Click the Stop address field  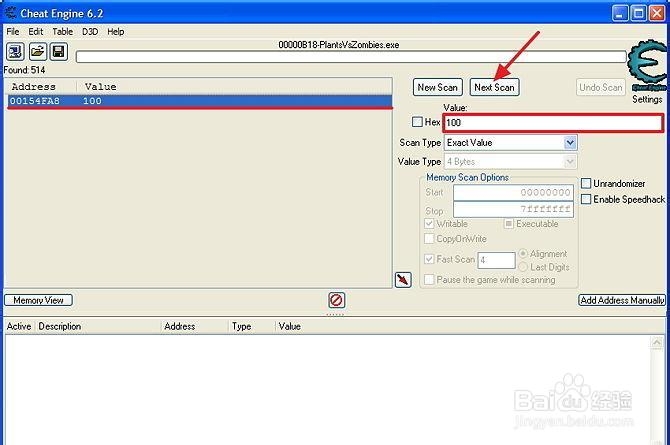(513, 209)
